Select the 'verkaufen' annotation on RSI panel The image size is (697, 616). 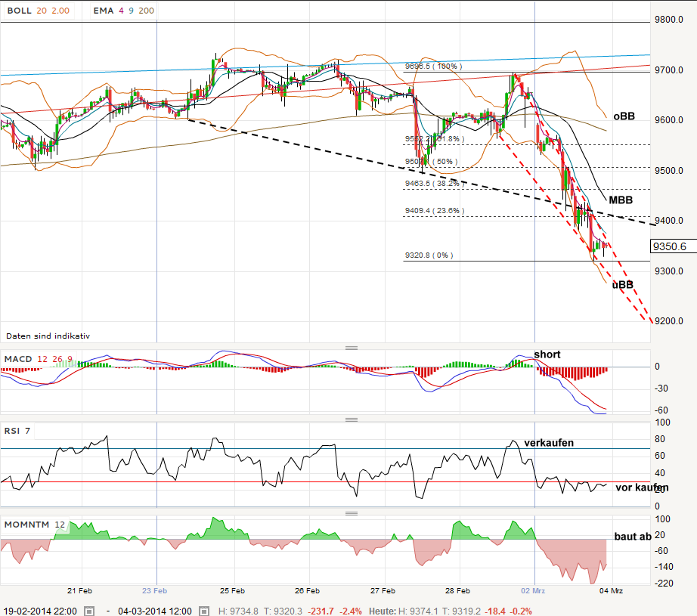[x=549, y=443]
